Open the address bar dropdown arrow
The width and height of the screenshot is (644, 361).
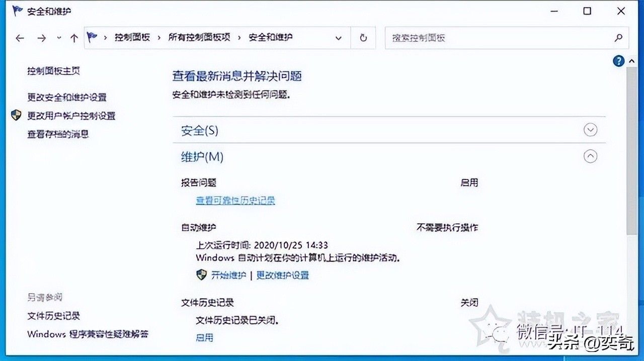[x=339, y=38]
